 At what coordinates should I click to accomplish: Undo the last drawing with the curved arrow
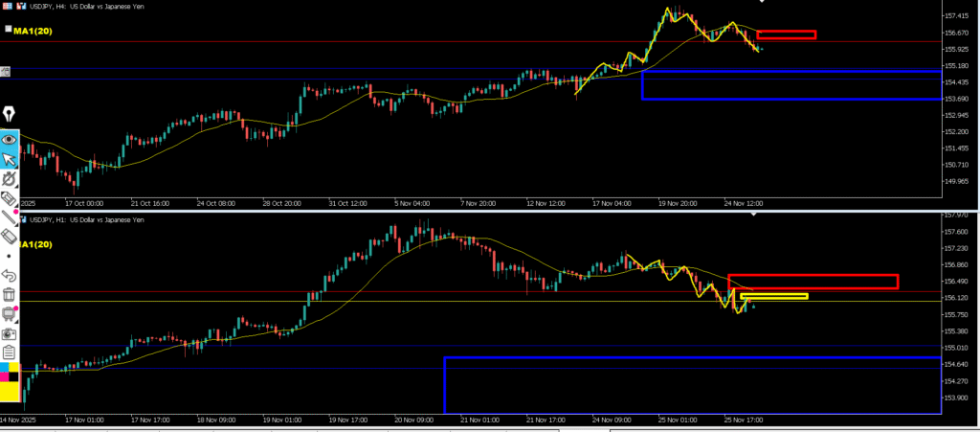9,275
